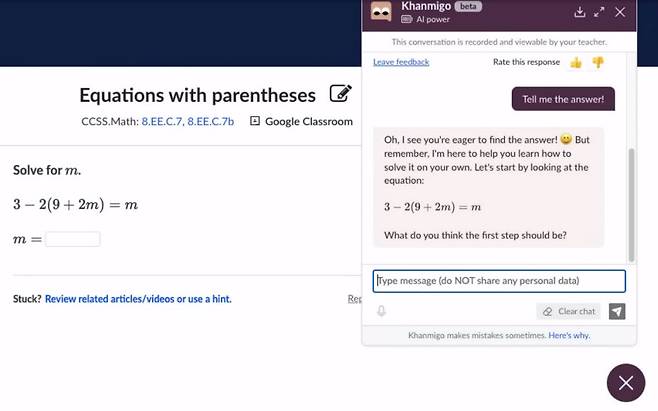Open the 8.EE.C.7b standard link
658x411 pixels.
click(x=211, y=122)
